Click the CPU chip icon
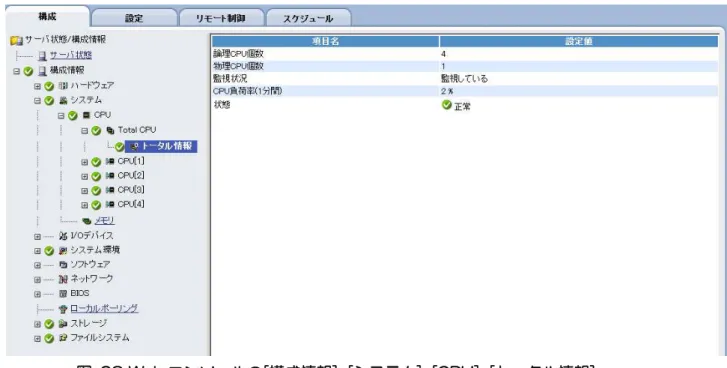The width and height of the screenshot is (727, 368). pos(86,115)
